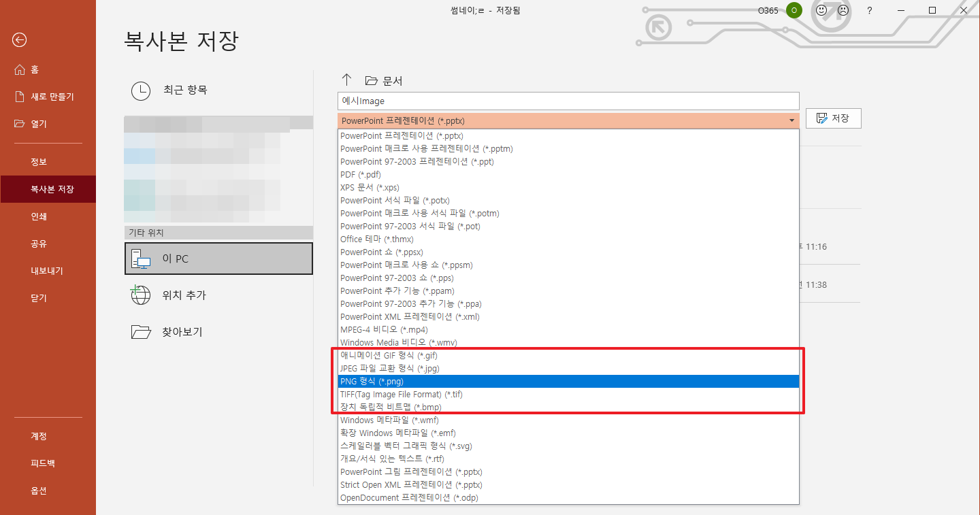Choose PowerPoint 97-2003 추가 기능 (*.ppa)

[568, 304]
